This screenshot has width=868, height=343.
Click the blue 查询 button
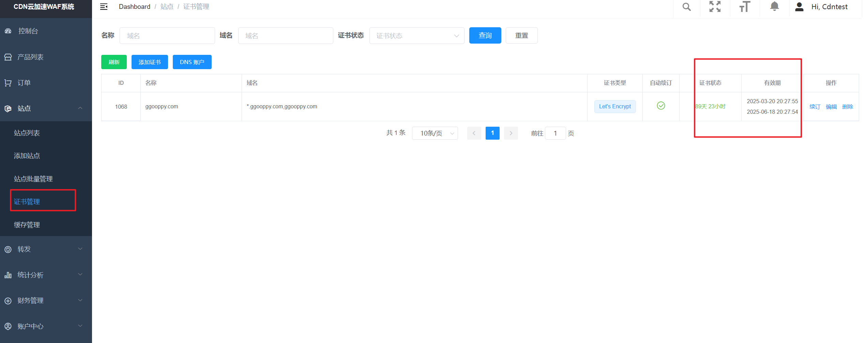[x=485, y=35]
